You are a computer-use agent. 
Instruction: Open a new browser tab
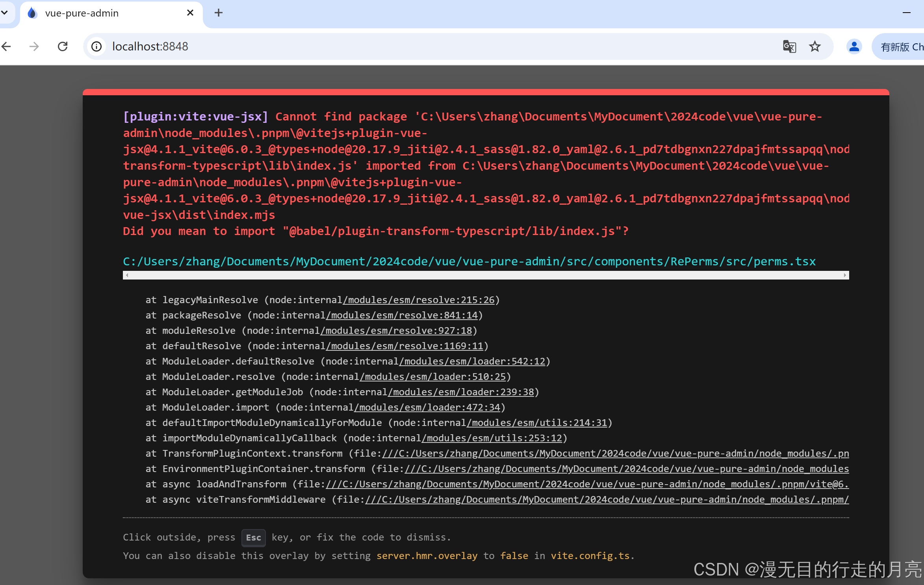pyautogui.click(x=219, y=13)
